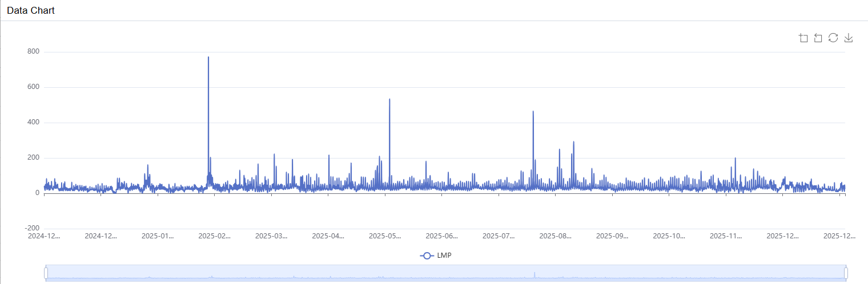
Task: Click the 2025-06... x-axis label
Action: click(442, 236)
